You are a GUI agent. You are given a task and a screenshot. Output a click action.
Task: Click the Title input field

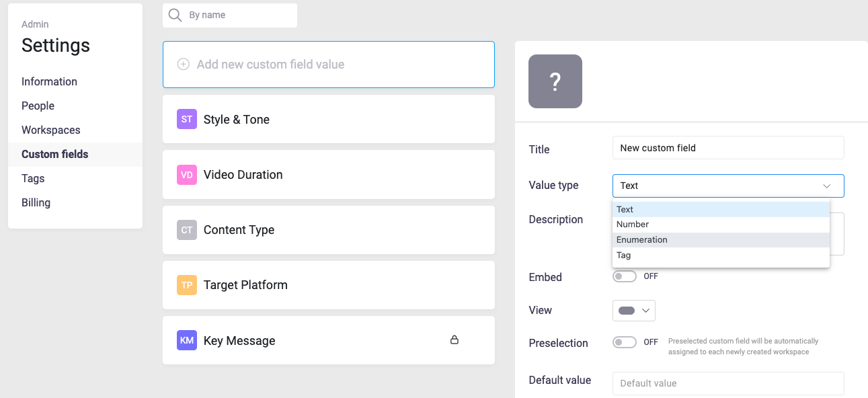(727, 148)
